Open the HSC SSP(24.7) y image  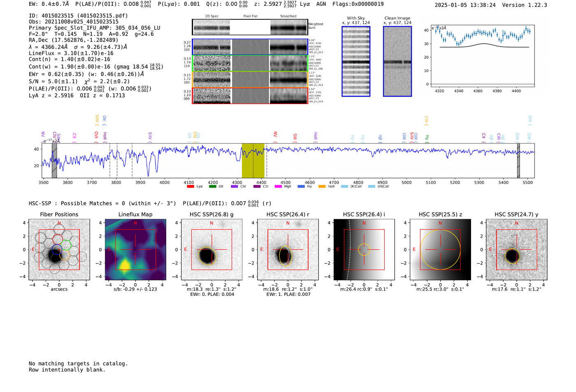516,250
